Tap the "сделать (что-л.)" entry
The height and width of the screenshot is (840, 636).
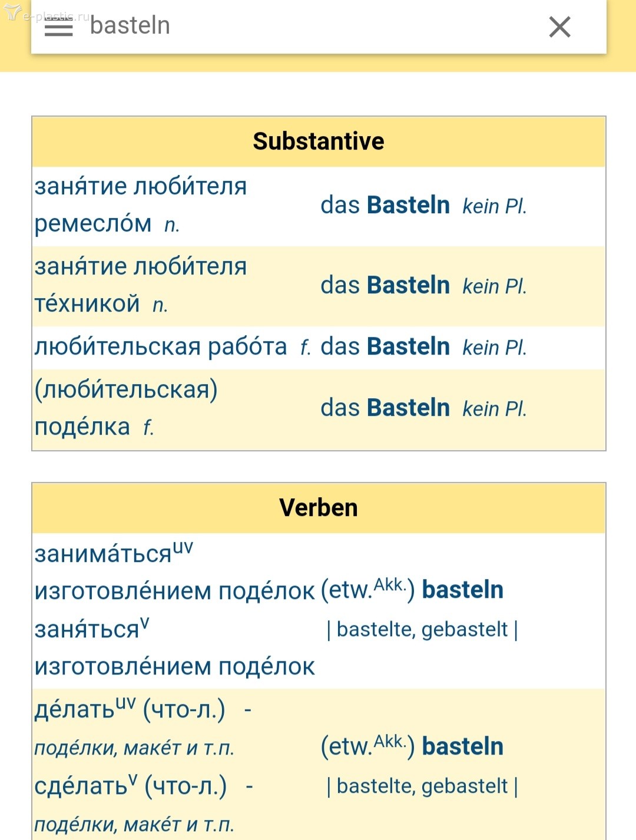(x=131, y=786)
